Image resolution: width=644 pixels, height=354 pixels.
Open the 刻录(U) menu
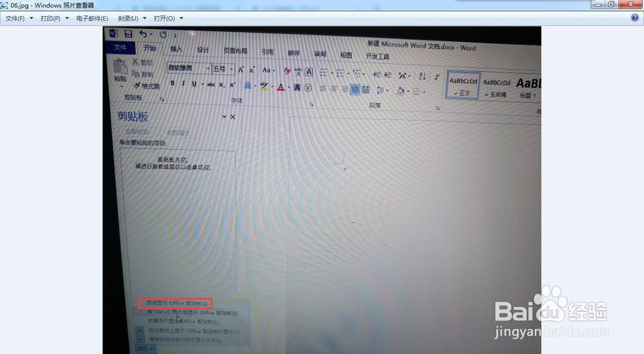coord(132,19)
